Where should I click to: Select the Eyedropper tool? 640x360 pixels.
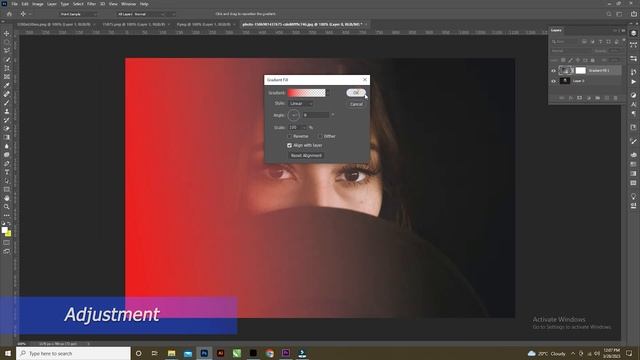[x=7, y=85]
